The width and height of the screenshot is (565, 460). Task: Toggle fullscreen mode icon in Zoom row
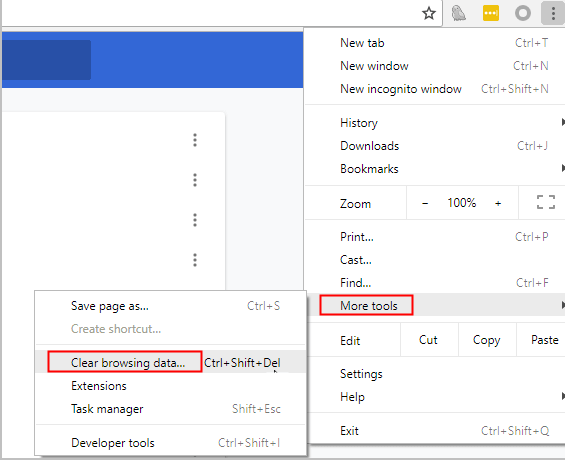546,202
